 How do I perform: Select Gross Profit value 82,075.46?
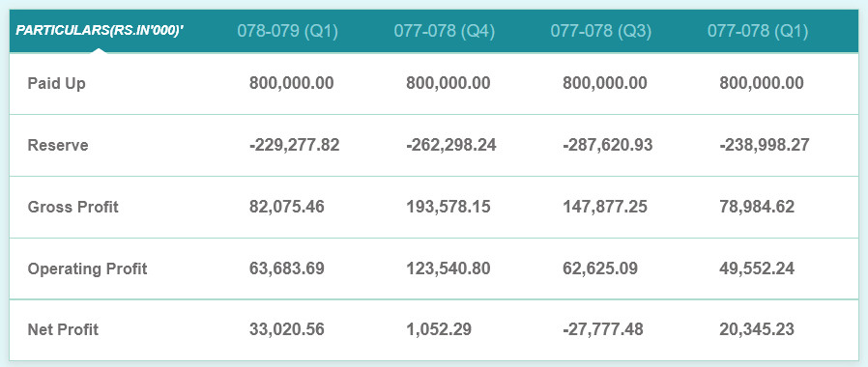(x=287, y=208)
